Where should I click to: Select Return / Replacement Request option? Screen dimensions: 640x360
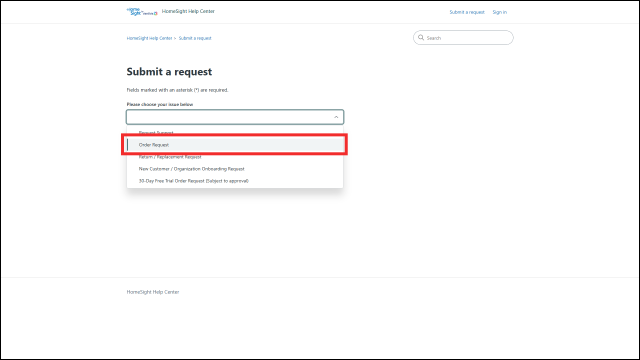(x=235, y=157)
